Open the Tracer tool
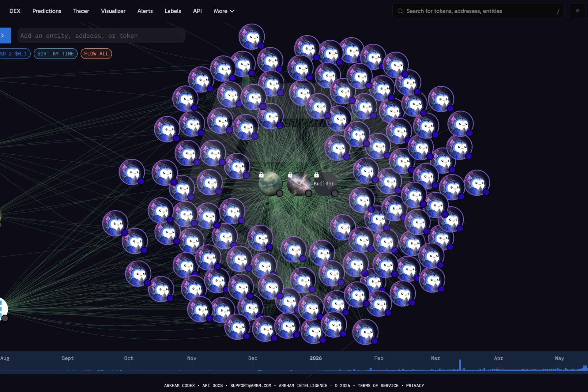This screenshot has width=588, height=392. pos(81,11)
